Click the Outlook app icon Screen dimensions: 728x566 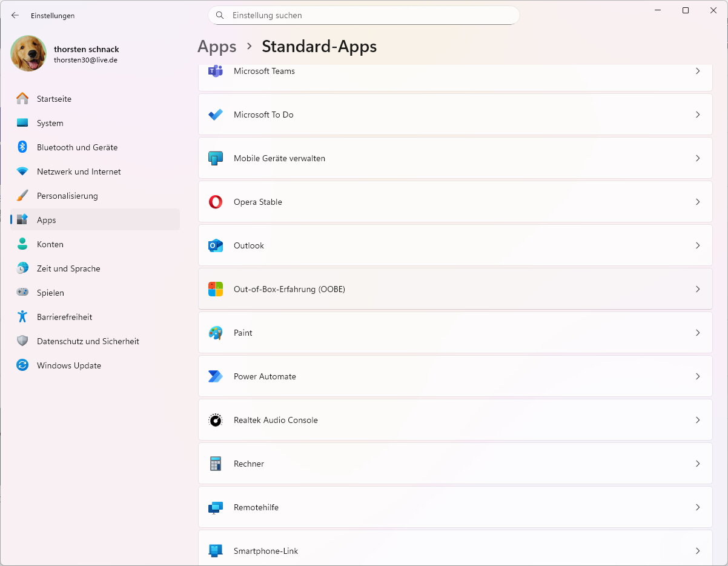click(x=215, y=245)
